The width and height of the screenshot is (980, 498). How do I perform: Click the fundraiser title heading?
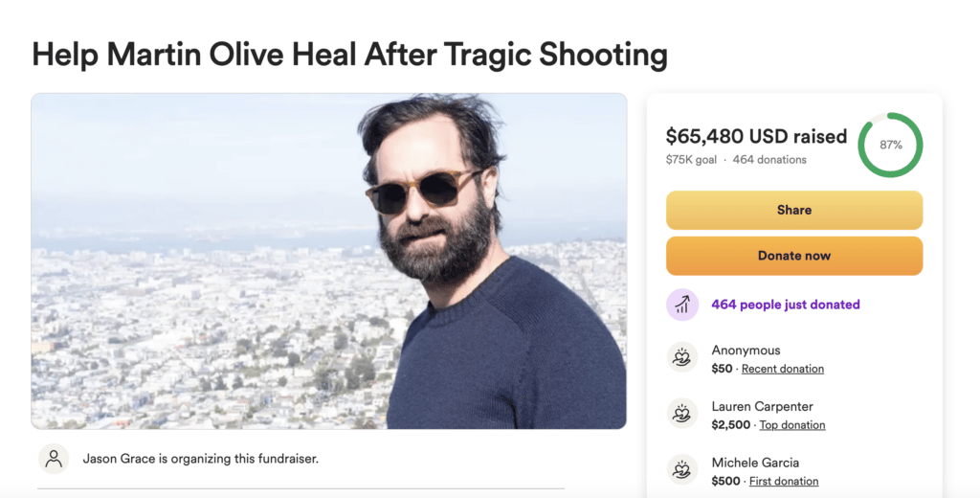(350, 55)
